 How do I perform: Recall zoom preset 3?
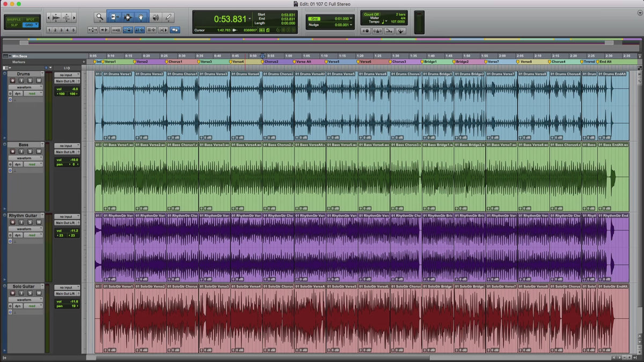(61, 30)
